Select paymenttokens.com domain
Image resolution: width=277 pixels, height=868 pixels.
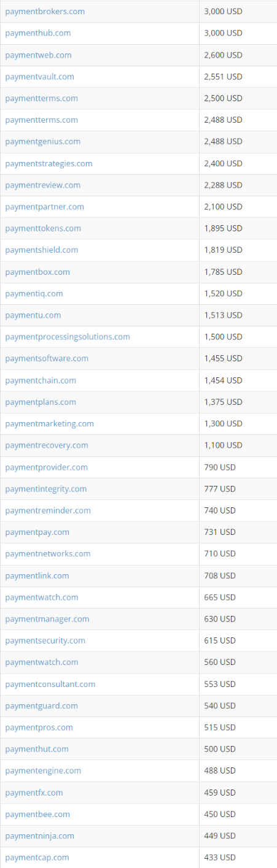click(43, 228)
